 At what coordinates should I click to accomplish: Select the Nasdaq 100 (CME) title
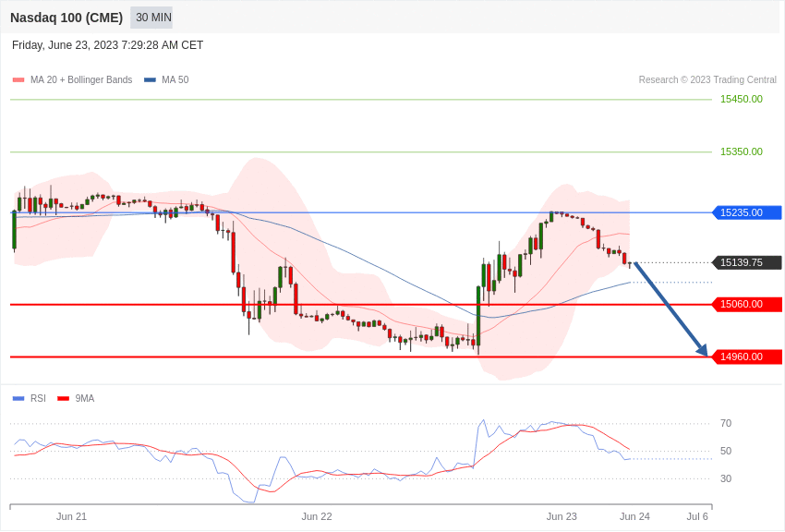point(66,18)
